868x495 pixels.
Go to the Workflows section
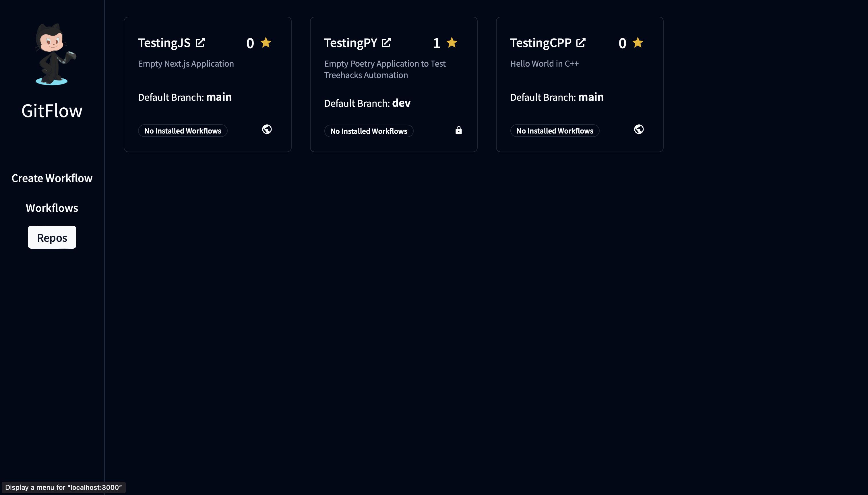[x=52, y=208]
